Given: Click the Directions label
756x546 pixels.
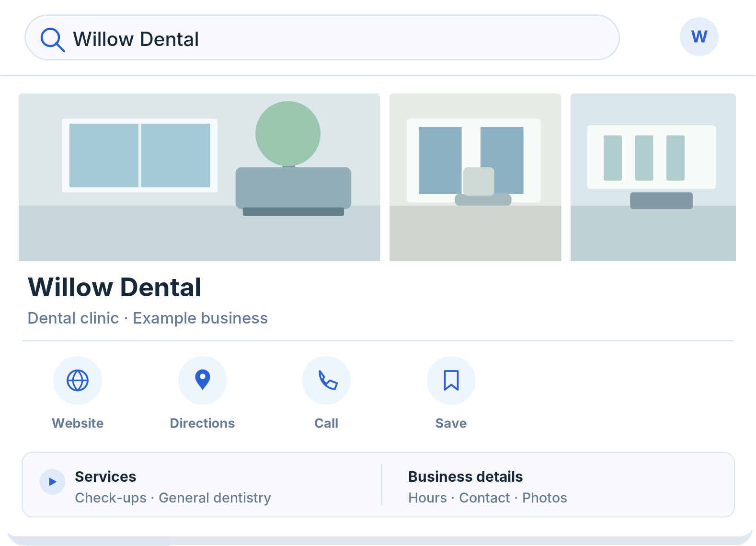Looking at the screenshot, I should click(202, 423).
